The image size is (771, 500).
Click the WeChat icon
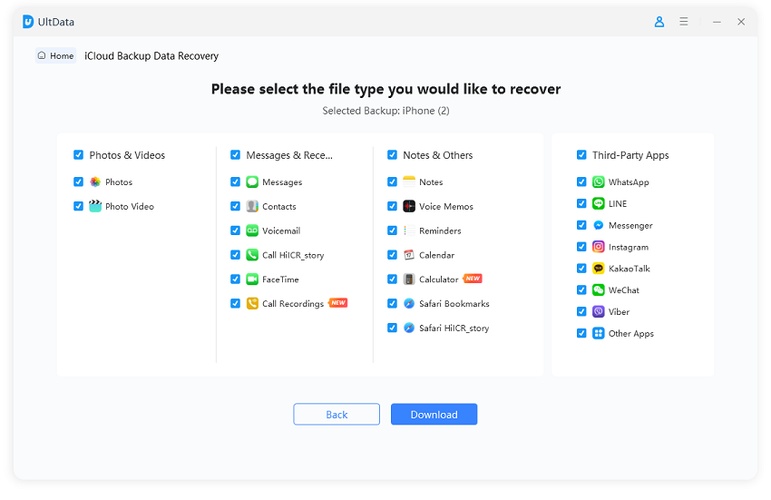click(x=598, y=290)
